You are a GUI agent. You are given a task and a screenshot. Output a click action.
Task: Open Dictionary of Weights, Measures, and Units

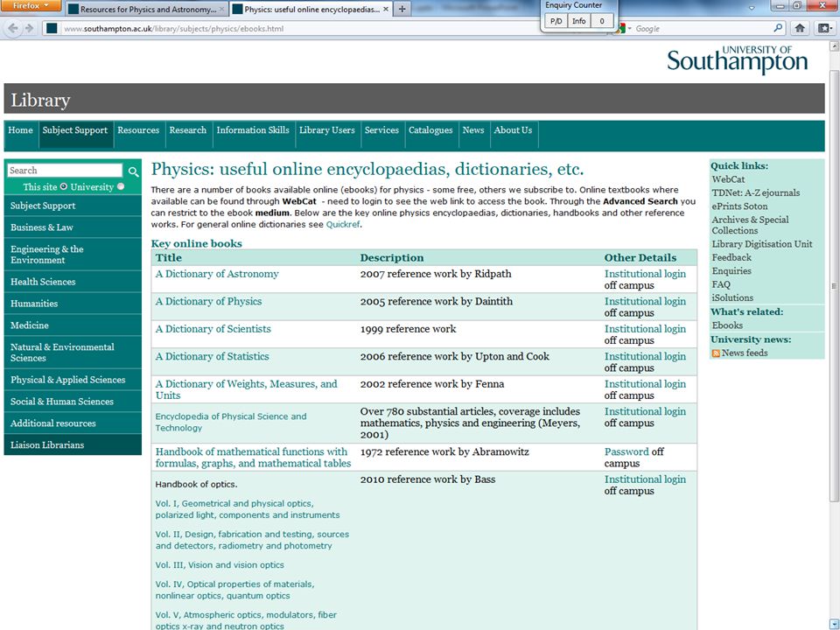(247, 389)
